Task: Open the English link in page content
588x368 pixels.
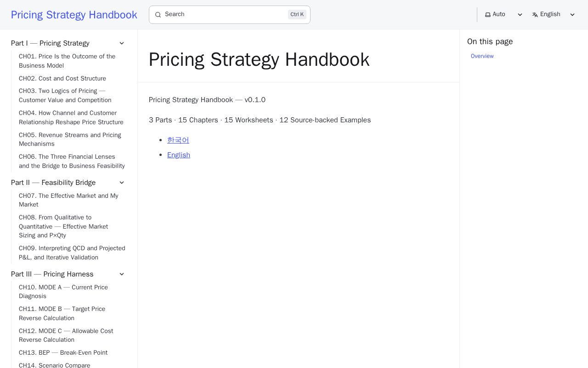Action: [179, 155]
